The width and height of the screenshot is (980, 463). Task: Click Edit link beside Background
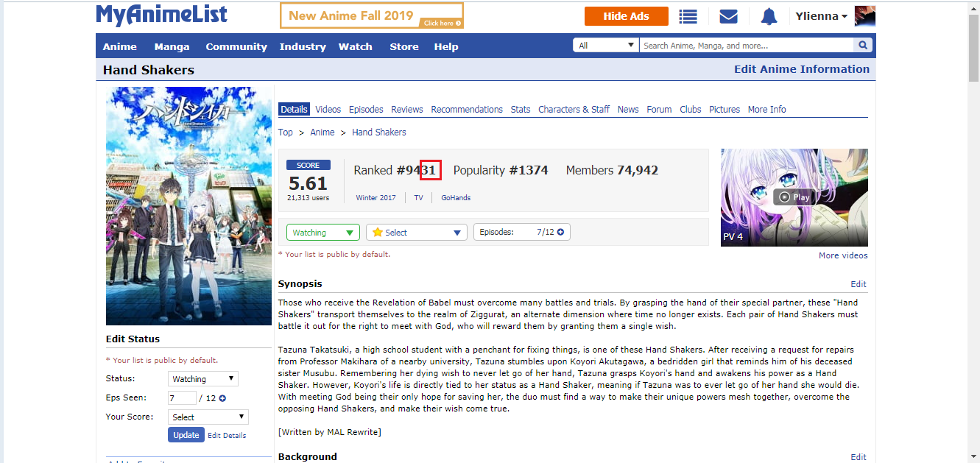tap(859, 457)
